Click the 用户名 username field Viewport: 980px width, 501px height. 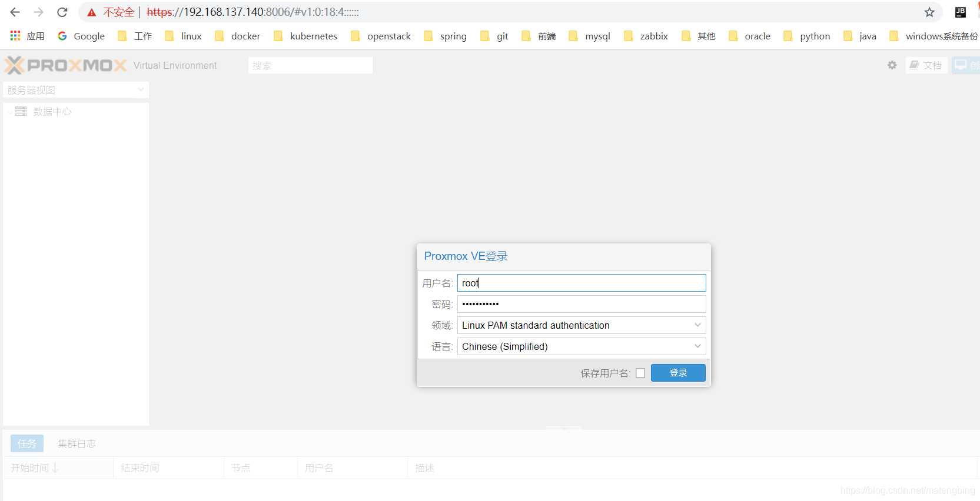pyautogui.click(x=582, y=283)
